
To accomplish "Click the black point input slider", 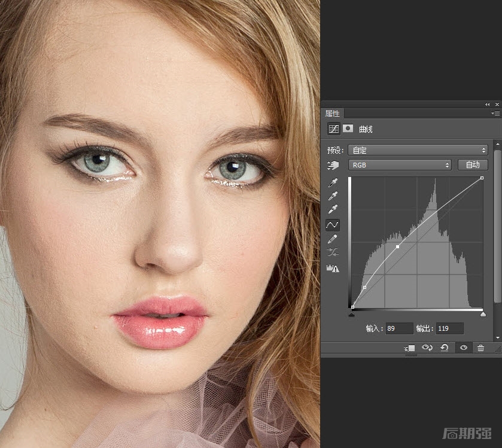I will click(x=352, y=314).
